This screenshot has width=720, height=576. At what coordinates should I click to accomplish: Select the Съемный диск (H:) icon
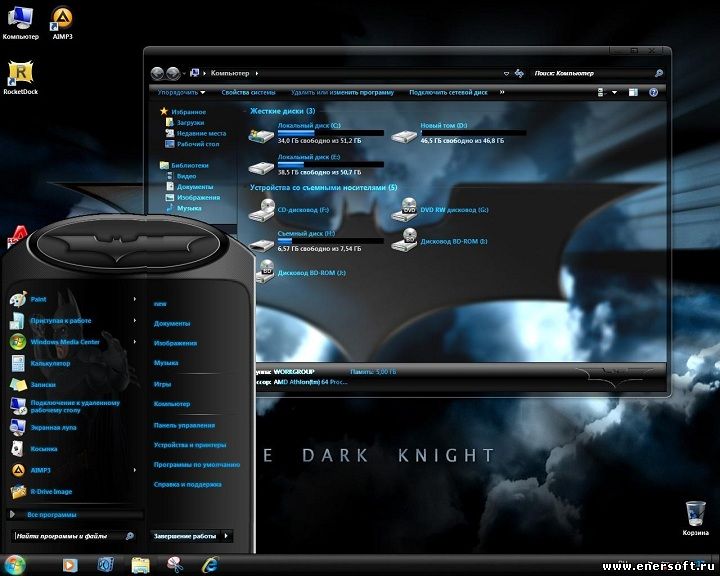click(261, 244)
